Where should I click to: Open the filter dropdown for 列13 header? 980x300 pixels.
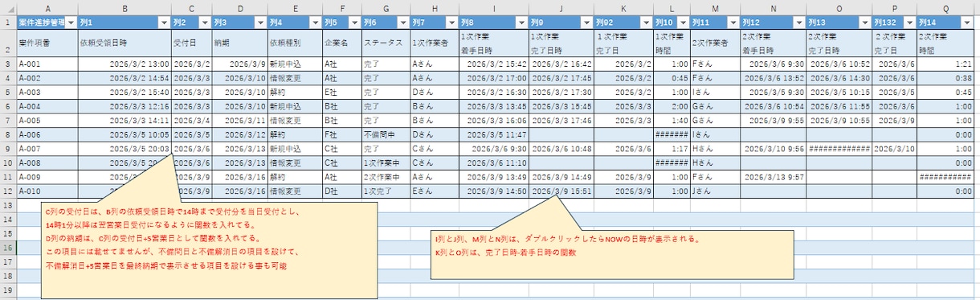click(x=866, y=23)
